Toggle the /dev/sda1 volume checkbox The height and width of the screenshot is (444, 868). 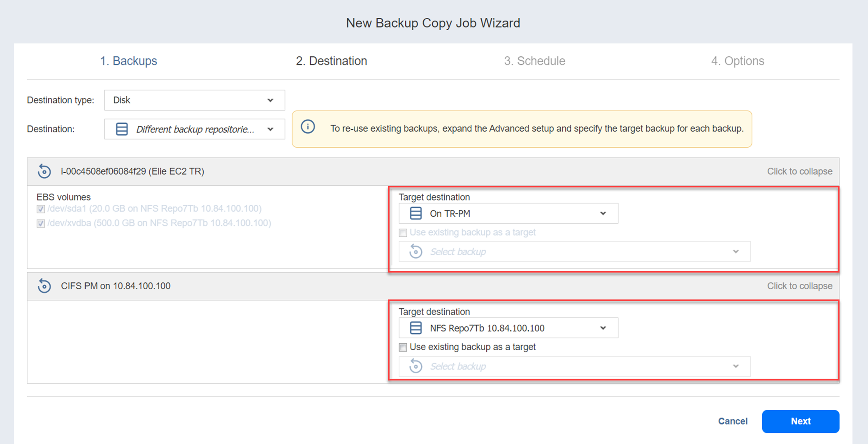pos(41,209)
